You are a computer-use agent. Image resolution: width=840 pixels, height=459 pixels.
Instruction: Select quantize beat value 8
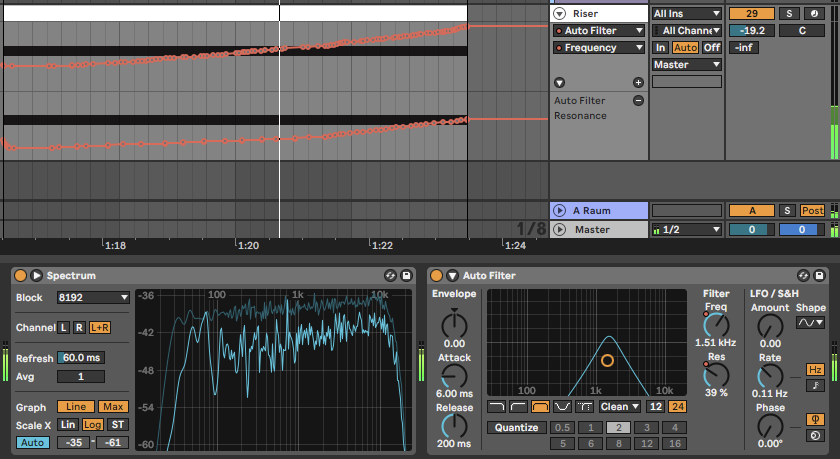pyautogui.click(x=619, y=443)
